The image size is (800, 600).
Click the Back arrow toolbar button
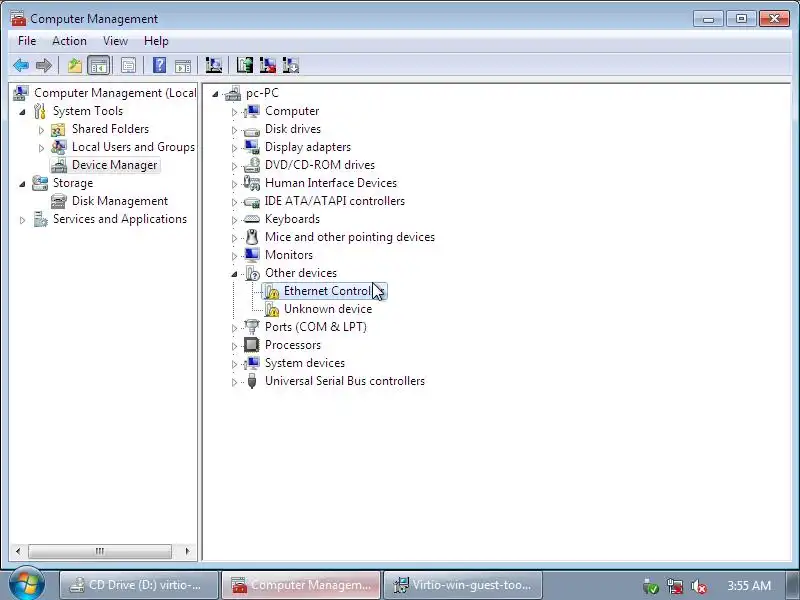[21, 65]
